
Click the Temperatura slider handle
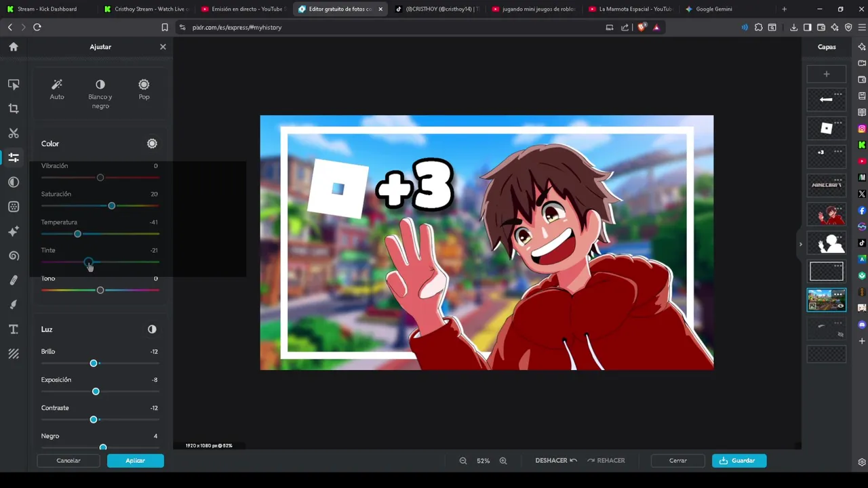click(77, 234)
